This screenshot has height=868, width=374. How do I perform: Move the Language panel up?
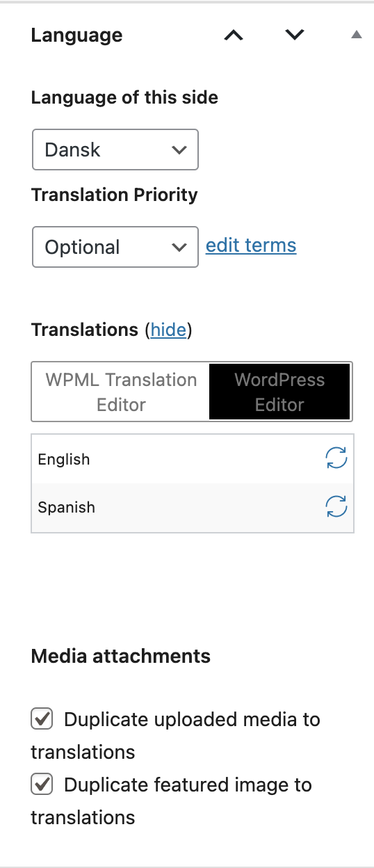tap(234, 35)
